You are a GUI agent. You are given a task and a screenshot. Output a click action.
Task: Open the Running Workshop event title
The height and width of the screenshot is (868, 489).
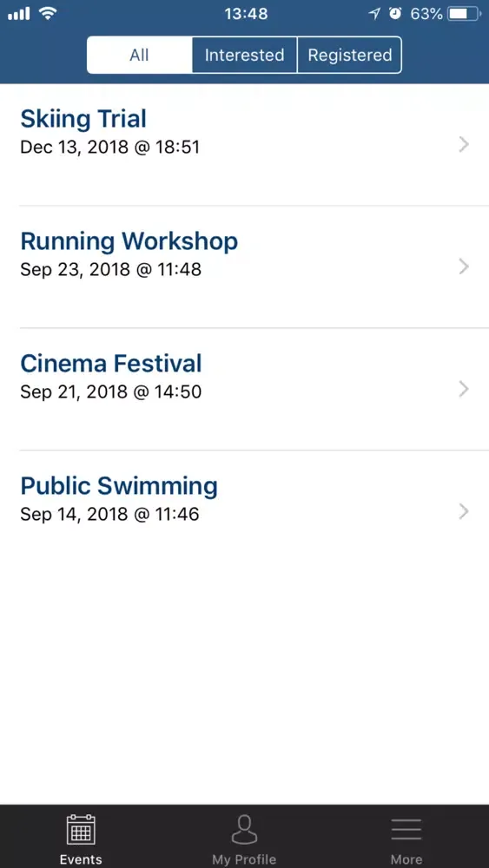[129, 241]
